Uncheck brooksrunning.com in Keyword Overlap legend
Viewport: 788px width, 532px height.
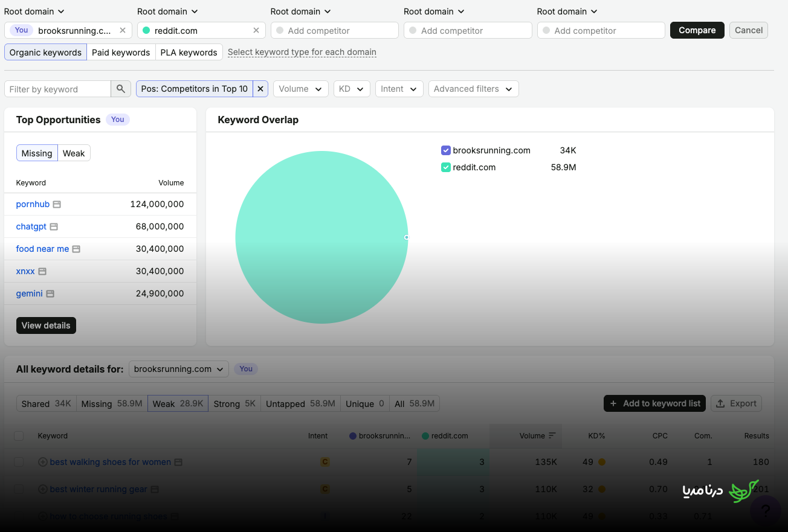pyautogui.click(x=446, y=150)
